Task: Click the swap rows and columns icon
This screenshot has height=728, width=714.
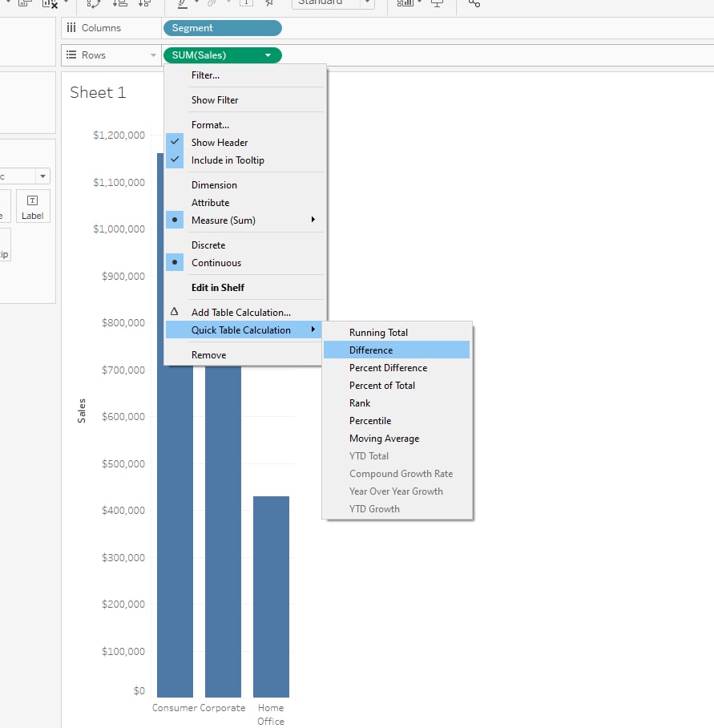Action: tap(94, 4)
